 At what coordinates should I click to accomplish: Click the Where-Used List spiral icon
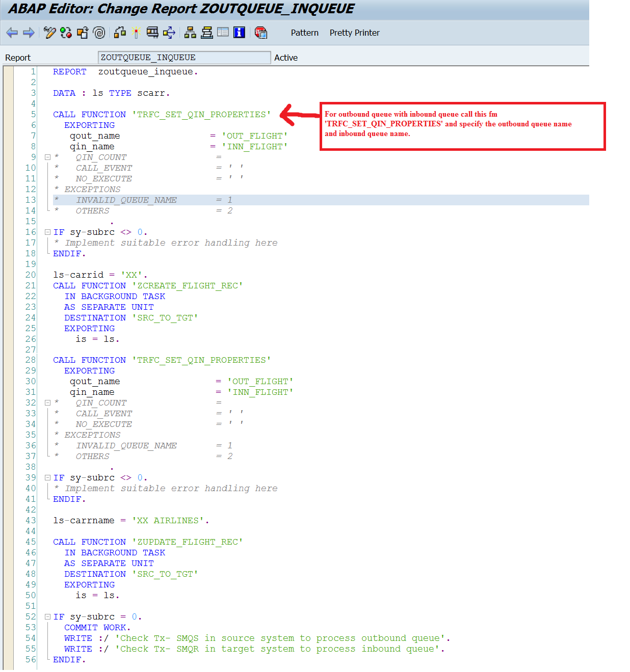(x=99, y=33)
